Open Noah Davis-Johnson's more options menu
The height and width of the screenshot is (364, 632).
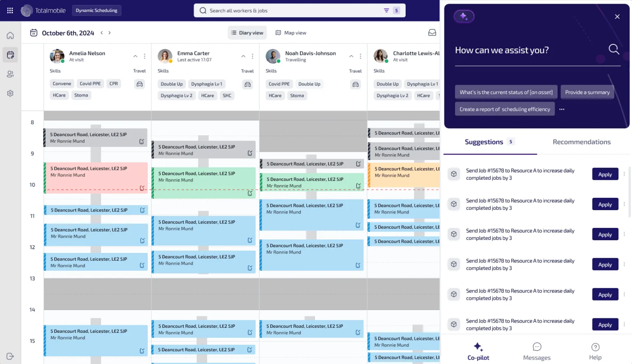(360, 56)
